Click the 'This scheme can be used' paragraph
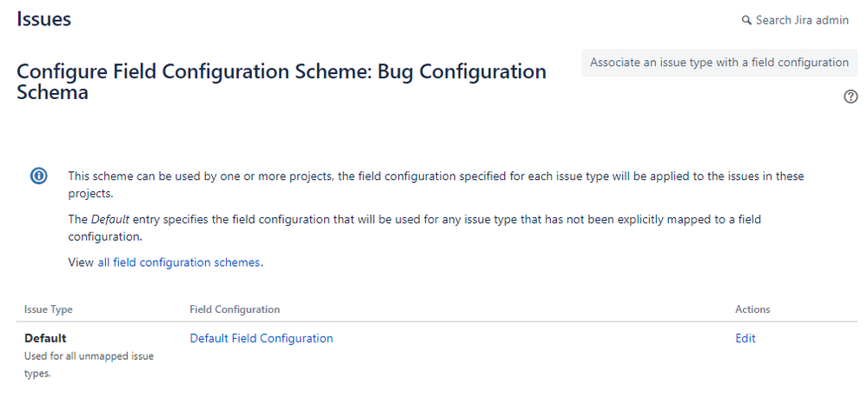Image resolution: width=868 pixels, height=412 pixels. (x=436, y=184)
